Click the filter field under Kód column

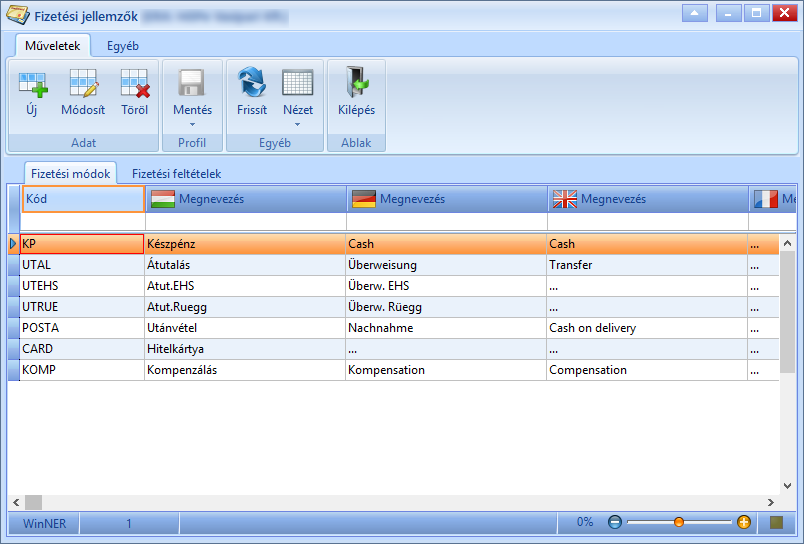83,221
